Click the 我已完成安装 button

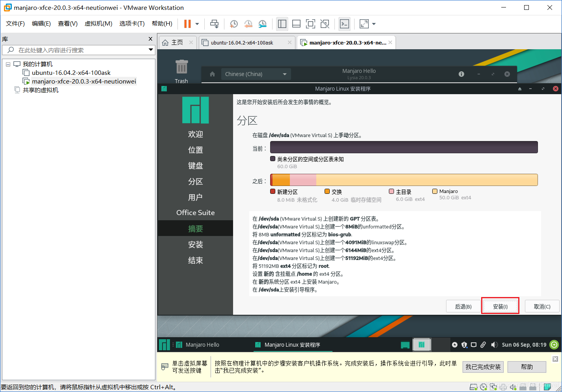[x=483, y=367]
